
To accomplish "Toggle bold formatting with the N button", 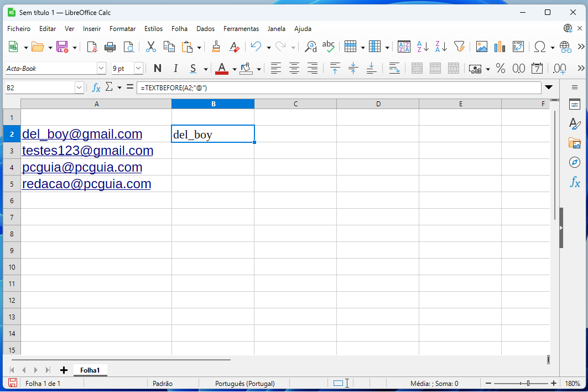I will click(158, 69).
